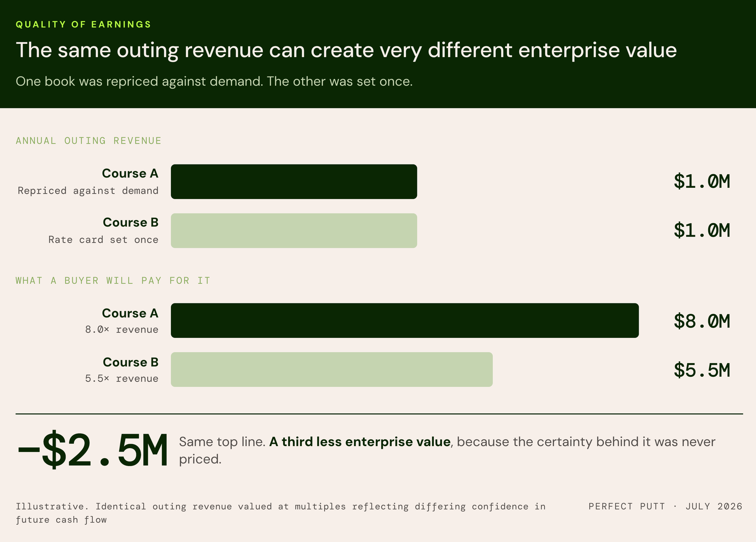This screenshot has width=756, height=542.
Task: Click the "QUALITY OF EARNINGS" header label
Action: 83,24
